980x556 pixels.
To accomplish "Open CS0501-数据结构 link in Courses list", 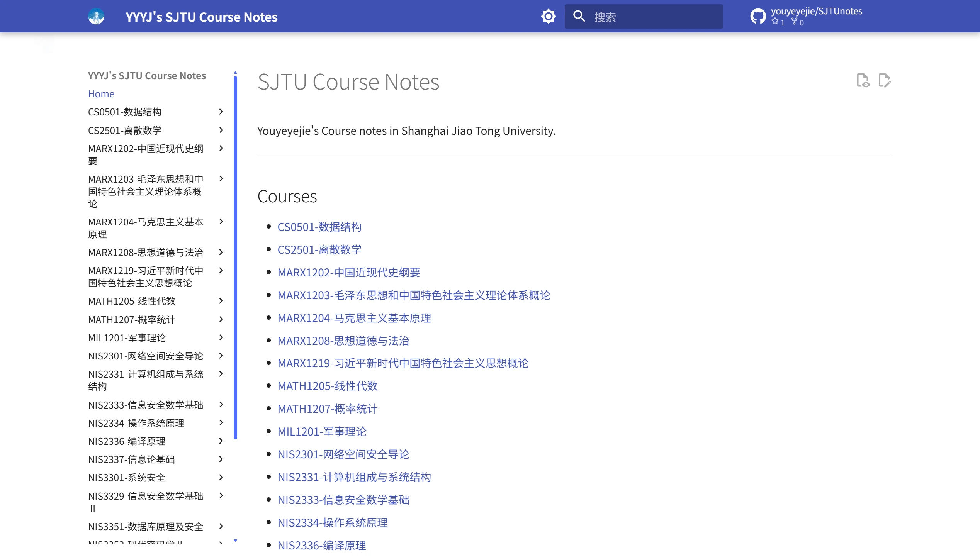I will [x=319, y=227].
